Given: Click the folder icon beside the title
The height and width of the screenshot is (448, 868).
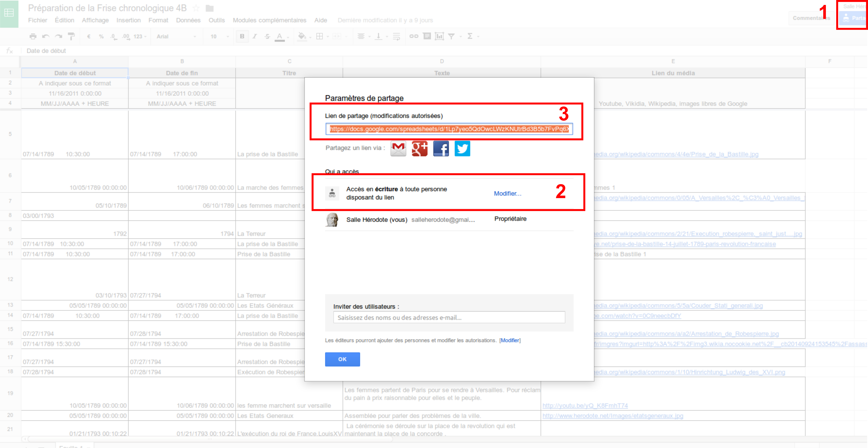Looking at the screenshot, I should [210, 8].
